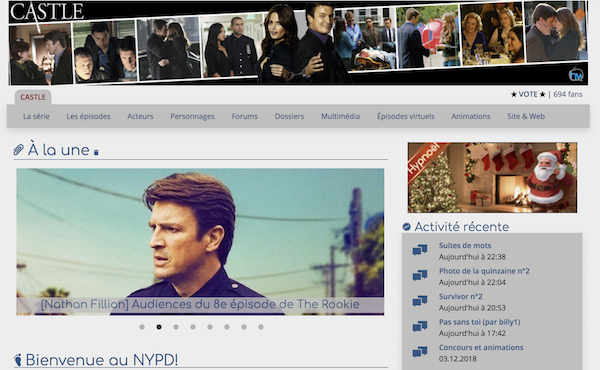Click the timestamp Aujourd'hui à 20:53

click(x=472, y=308)
